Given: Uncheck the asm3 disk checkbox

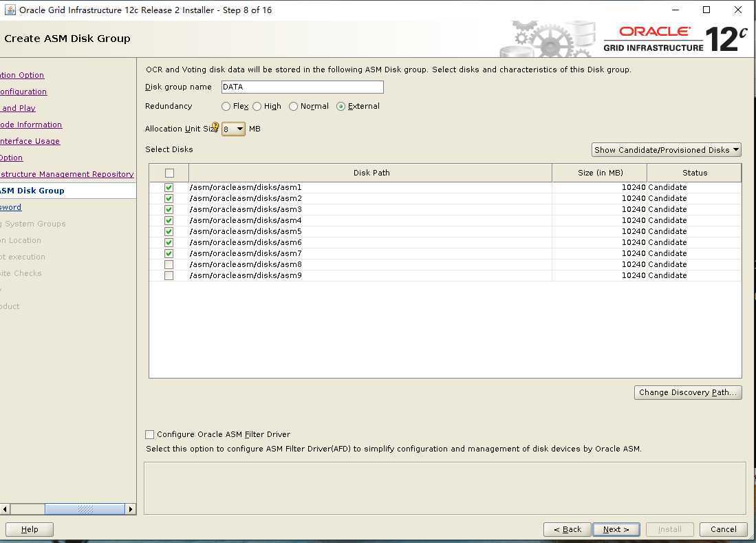Looking at the screenshot, I should (169, 209).
